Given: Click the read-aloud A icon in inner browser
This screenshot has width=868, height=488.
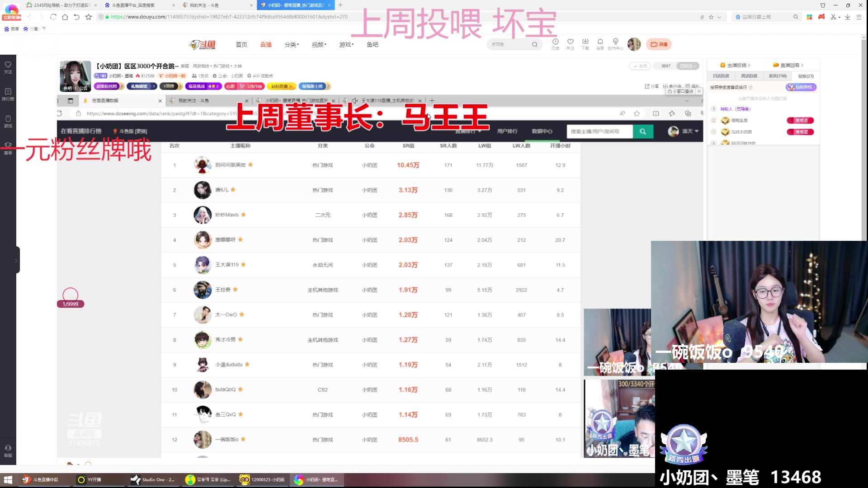Looking at the screenshot, I should [623, 113].
